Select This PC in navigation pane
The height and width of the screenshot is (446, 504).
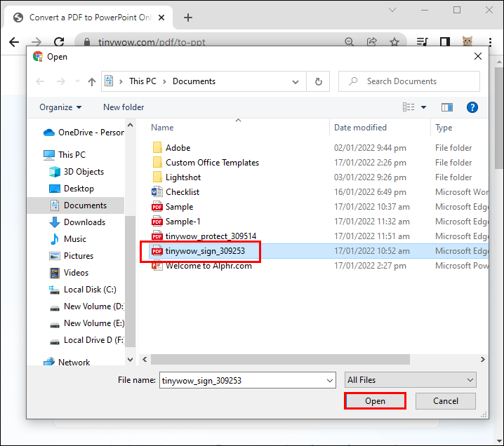pyautogui.click(x=65, y=155)
